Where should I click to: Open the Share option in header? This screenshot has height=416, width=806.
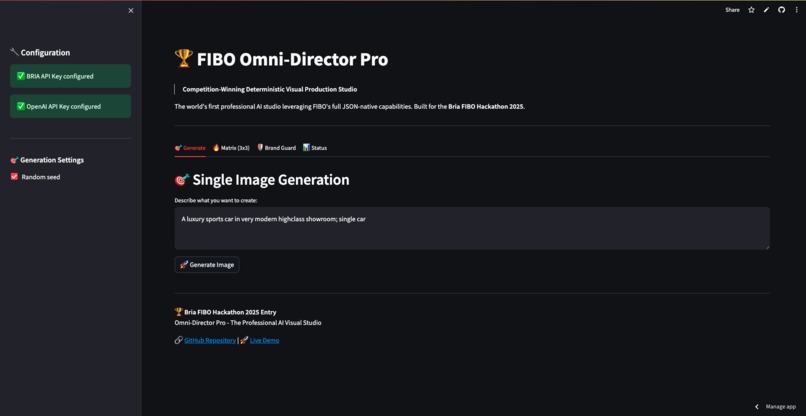732,10
